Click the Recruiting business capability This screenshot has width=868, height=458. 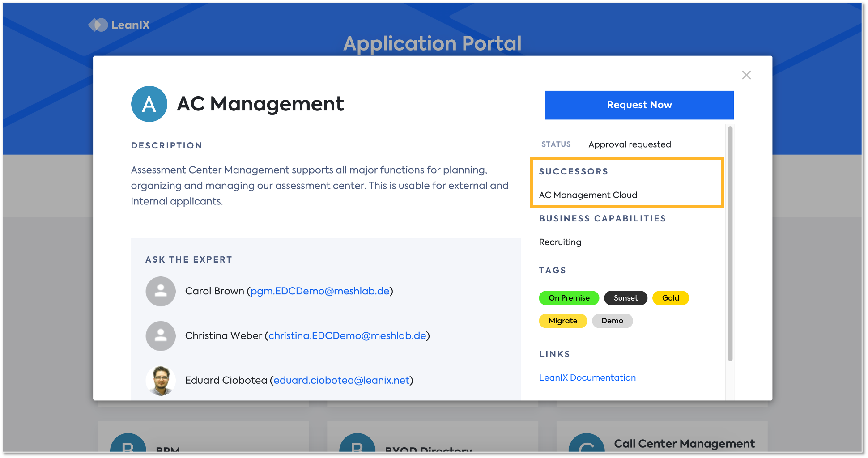click(x=560, y=242)
